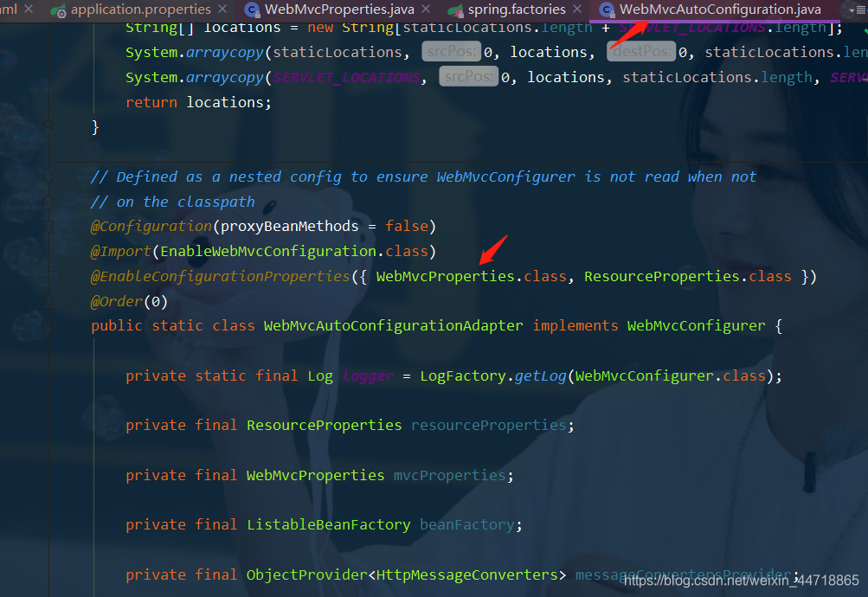
Task: Click the 'return' keyword
Action: (x=151, y=102)
